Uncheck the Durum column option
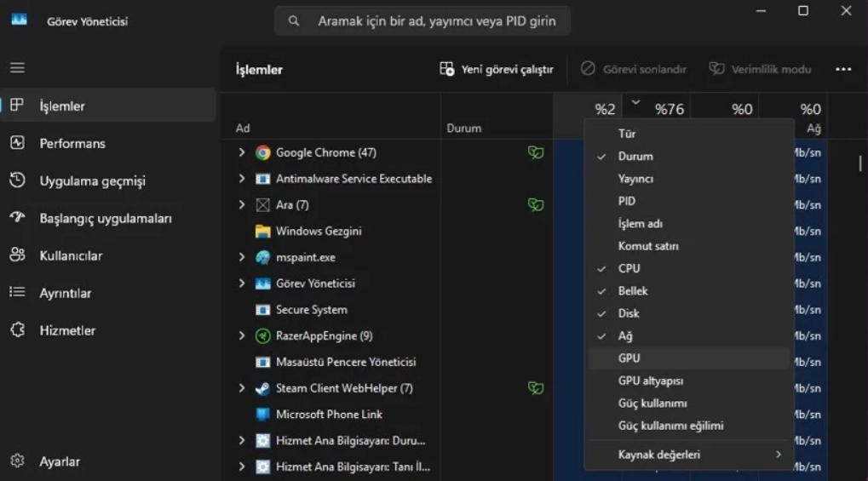 [689, 156]
